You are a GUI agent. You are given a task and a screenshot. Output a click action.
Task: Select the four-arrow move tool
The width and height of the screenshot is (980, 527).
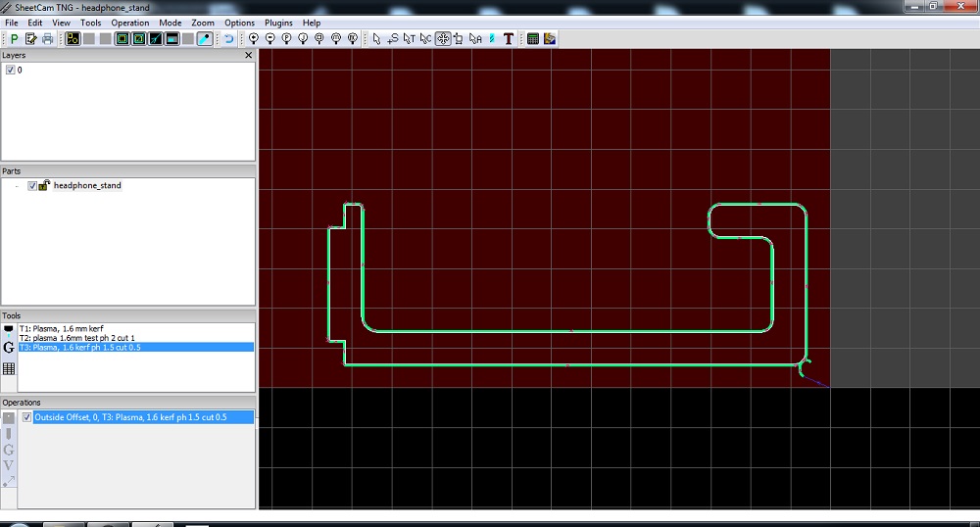(443, 39)
